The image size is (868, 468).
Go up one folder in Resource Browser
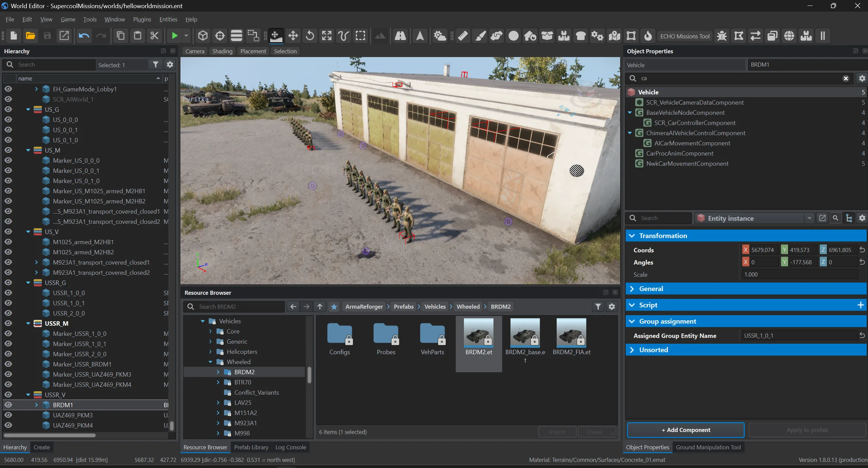(x=320, y=307)
